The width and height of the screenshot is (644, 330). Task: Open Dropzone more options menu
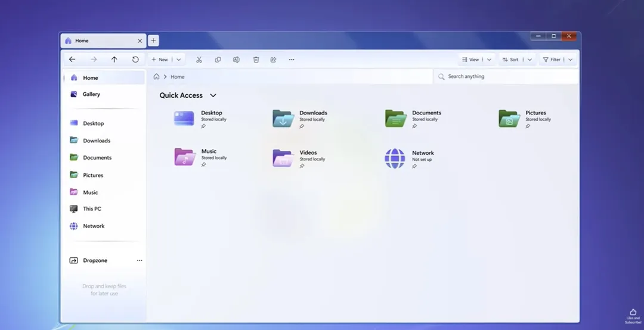[x=140, y=260]
